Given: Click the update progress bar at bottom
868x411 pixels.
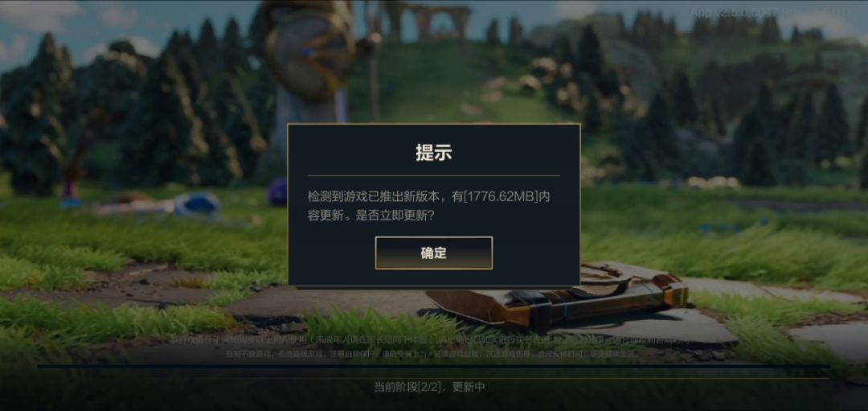Looking at the screenshot, I should pyautogui.click(x=433, y=366).
